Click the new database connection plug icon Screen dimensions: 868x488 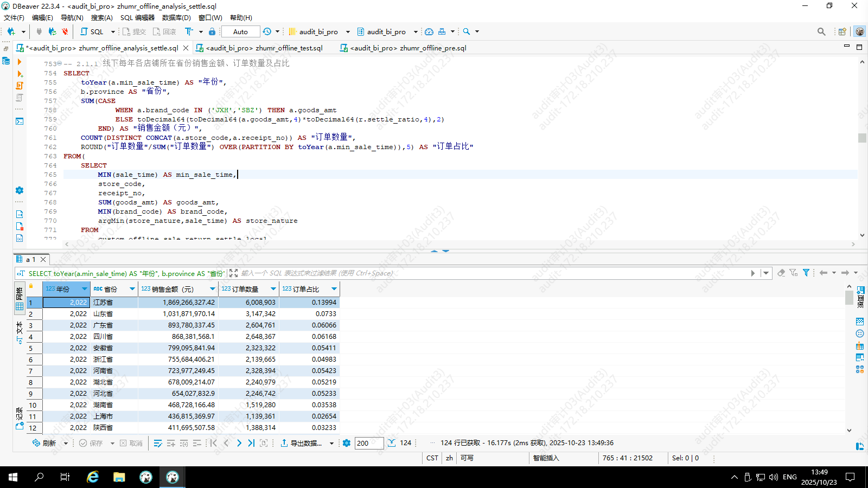[x=11, y=31]
